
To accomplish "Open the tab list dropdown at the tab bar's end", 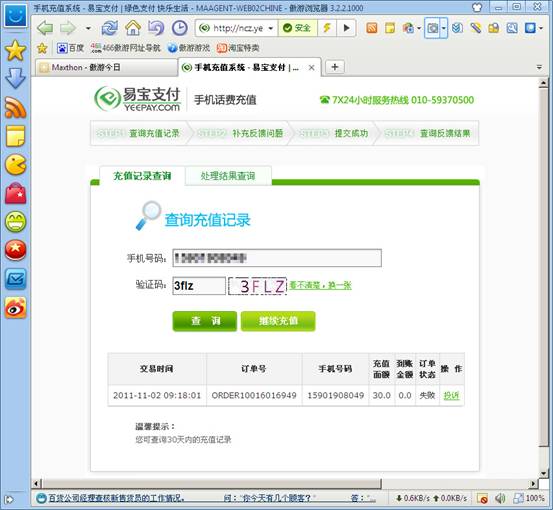I will click(539, 67).
